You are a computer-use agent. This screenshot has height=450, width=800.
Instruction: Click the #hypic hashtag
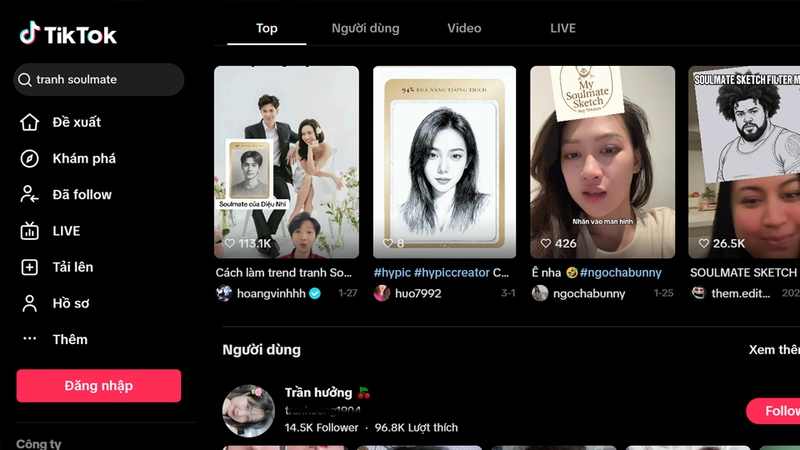pyautogui.click(x=392, y=272)
